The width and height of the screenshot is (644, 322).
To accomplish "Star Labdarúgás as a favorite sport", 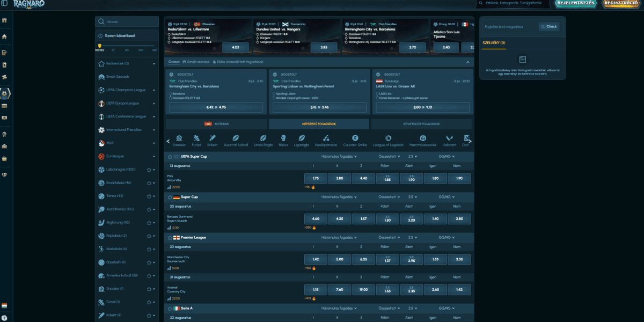I will 149,170.
